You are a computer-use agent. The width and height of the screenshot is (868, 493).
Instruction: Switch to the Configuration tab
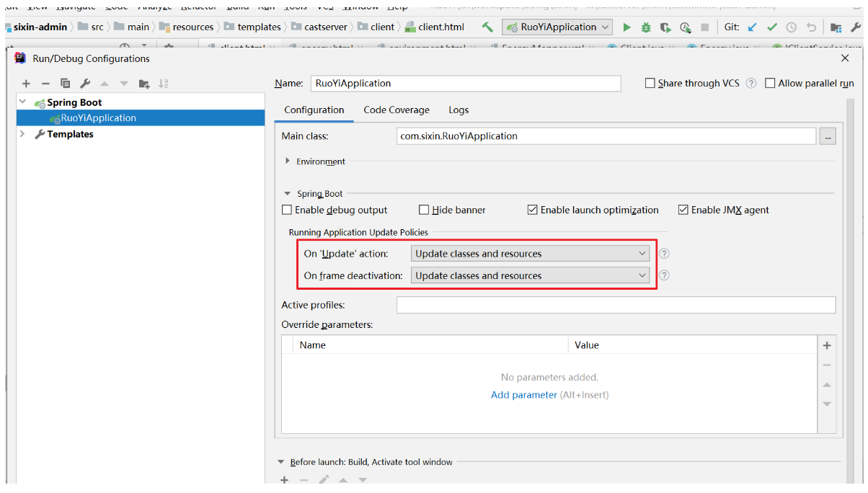[x=314, y=110]
